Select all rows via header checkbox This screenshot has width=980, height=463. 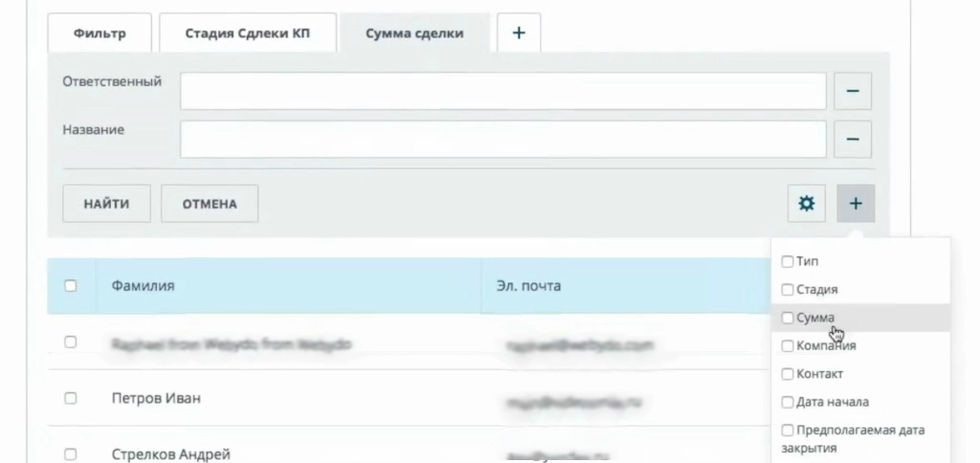point(70,285)
